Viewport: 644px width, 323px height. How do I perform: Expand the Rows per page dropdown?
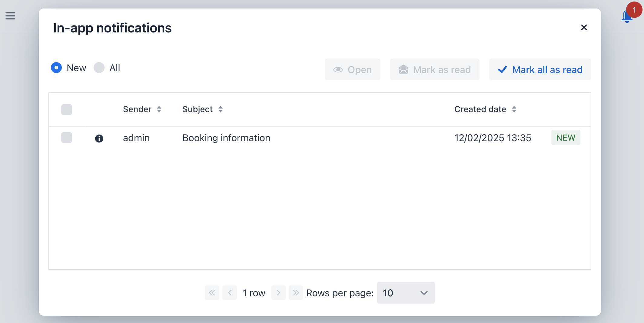click(x=406, y=293)
